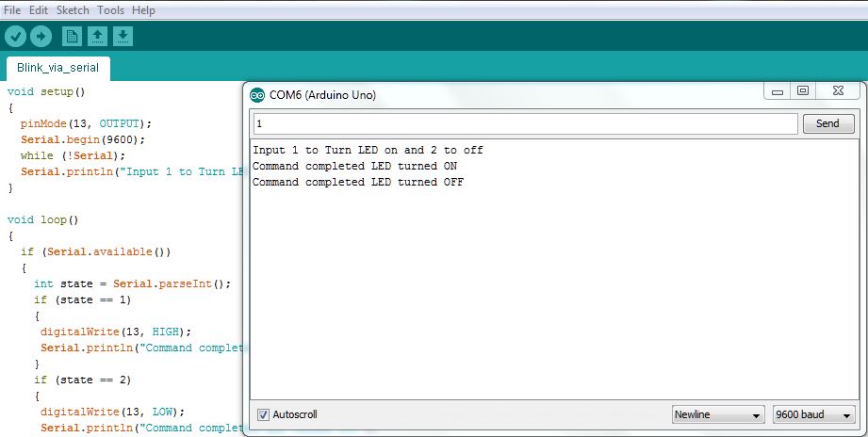Click the 'digitalWrite(13, LOW);' code line

[112, 413]
